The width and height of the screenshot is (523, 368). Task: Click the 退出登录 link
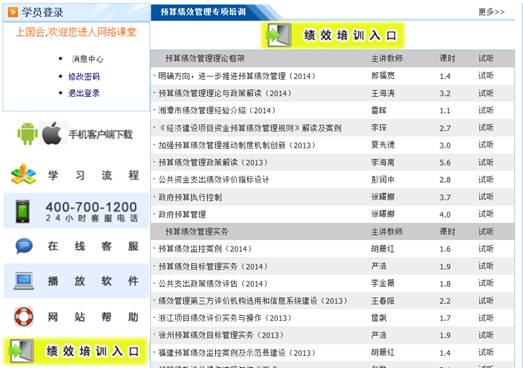coord(84,93)
